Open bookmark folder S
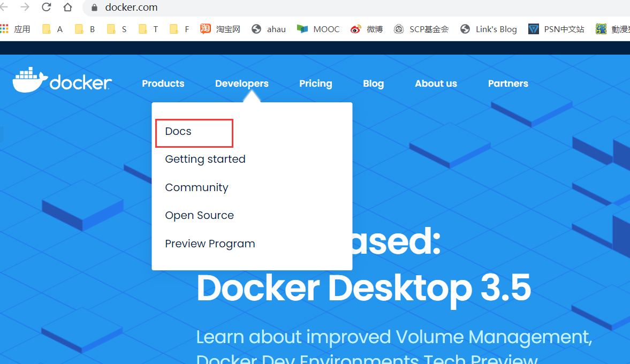 117,29
